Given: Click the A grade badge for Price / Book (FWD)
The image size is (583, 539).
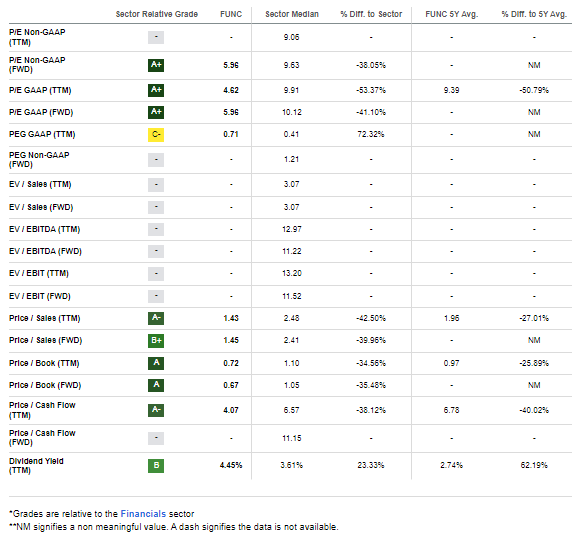Looking at the screenshot, I should [156, 385].
